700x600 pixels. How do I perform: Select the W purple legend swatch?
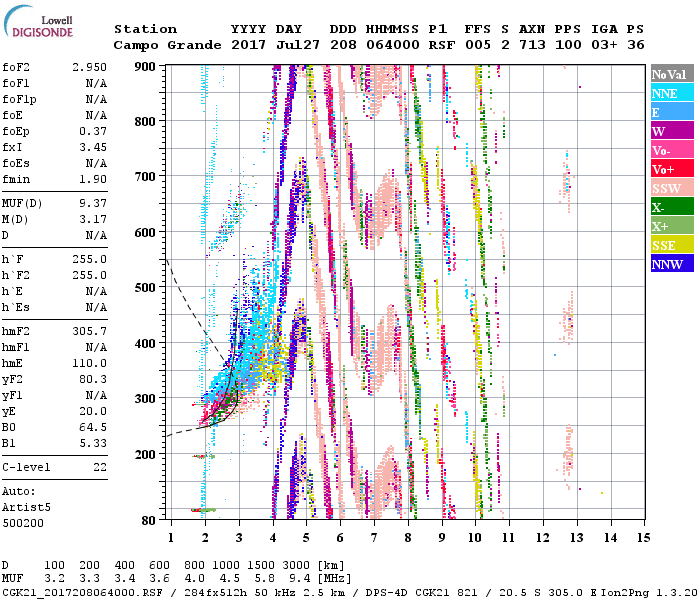coord(672,131)
